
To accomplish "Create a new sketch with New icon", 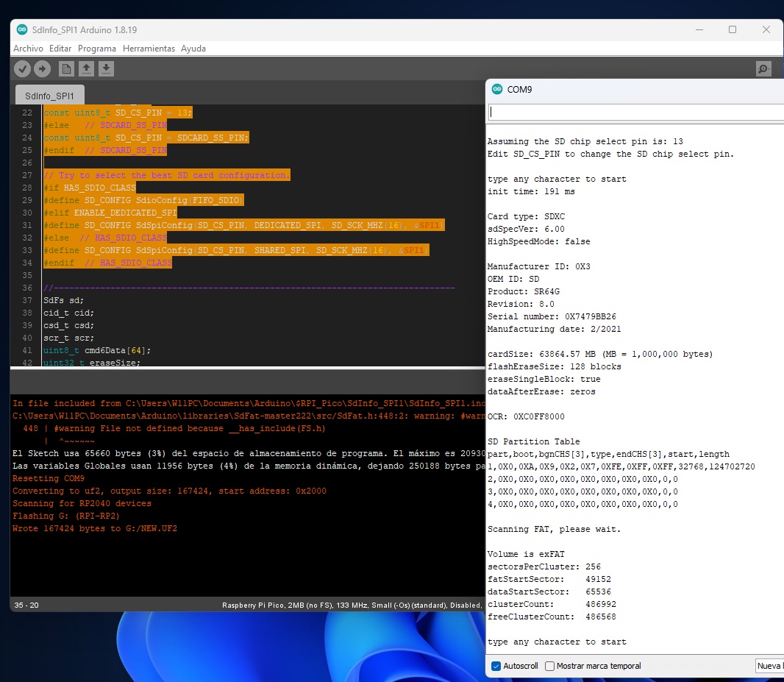I will coord(66,68).
